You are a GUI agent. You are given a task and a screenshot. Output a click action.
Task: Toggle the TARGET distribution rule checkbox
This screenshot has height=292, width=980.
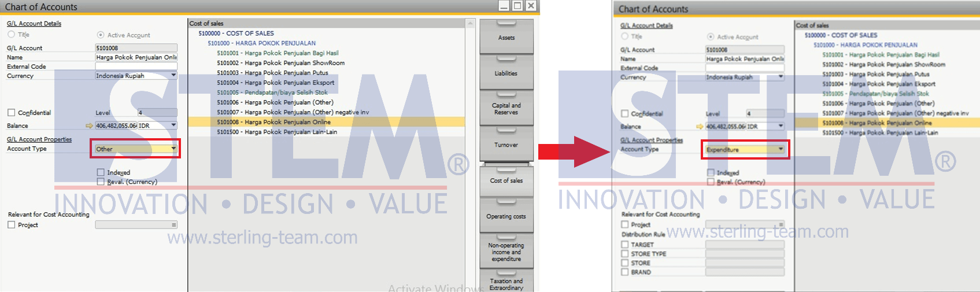[624, 245]
